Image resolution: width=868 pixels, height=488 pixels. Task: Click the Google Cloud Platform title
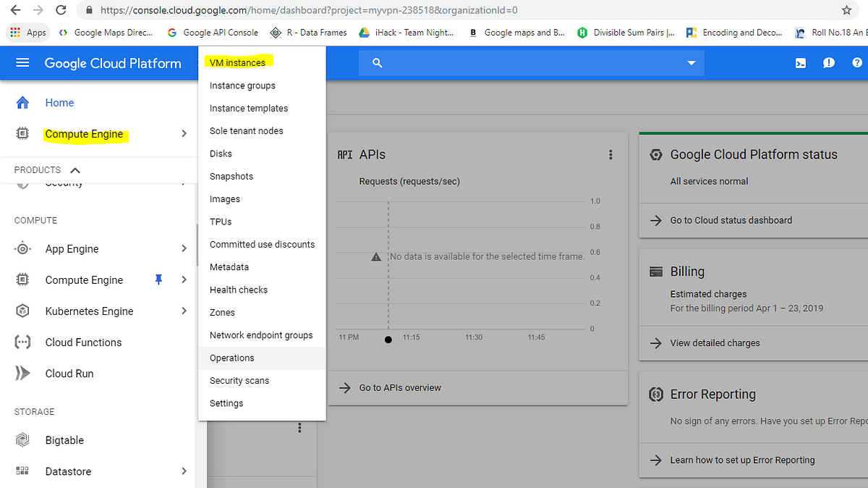(x=113, y=63)
